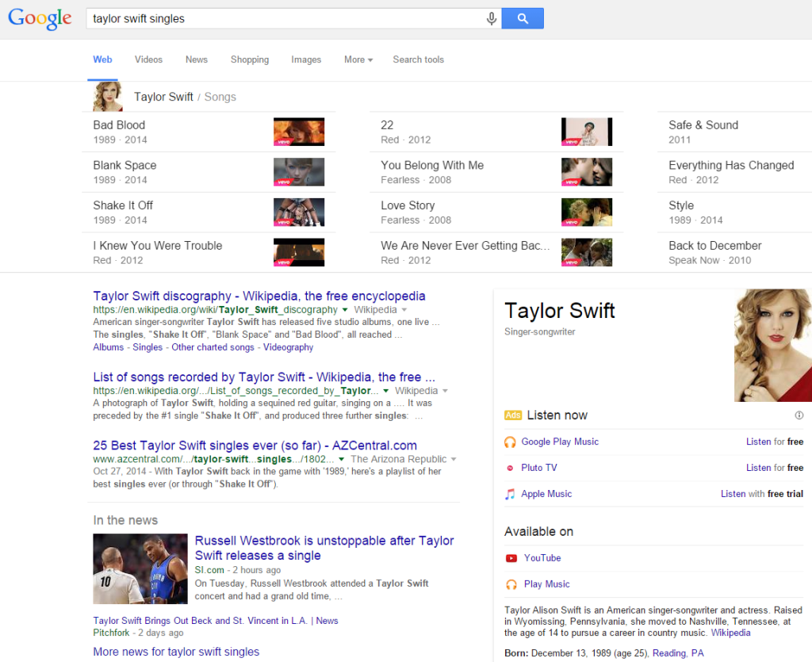Open More news for taylor swift singles
Viewport: 812px width, 662px height.
tap(176, 652)
